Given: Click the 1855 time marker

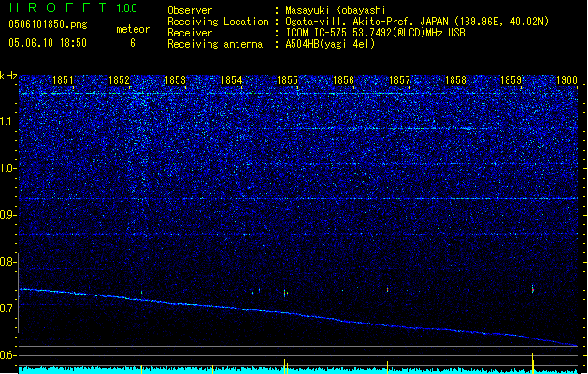Looking at the screenshot, I should tap(287, 81).
